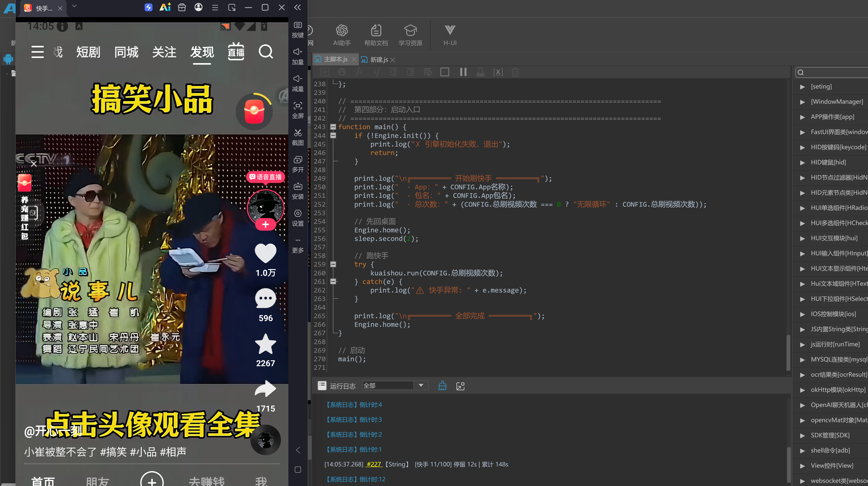
Task: Open 学习资源 learning resources
Action: coord(410,35)
